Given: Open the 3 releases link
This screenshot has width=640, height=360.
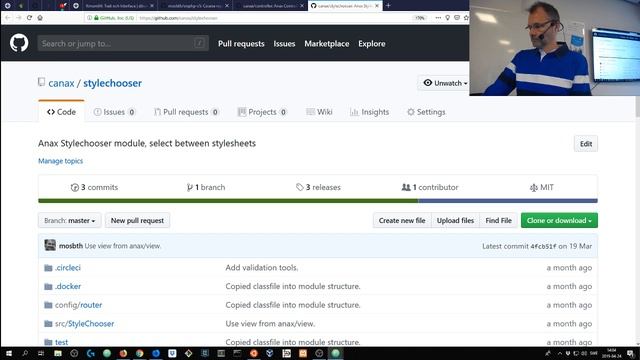Looking at the screenshot, I should coord(318,187).
